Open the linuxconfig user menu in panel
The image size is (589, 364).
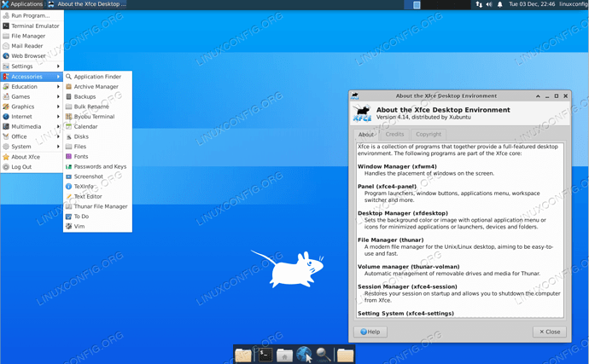574,4
